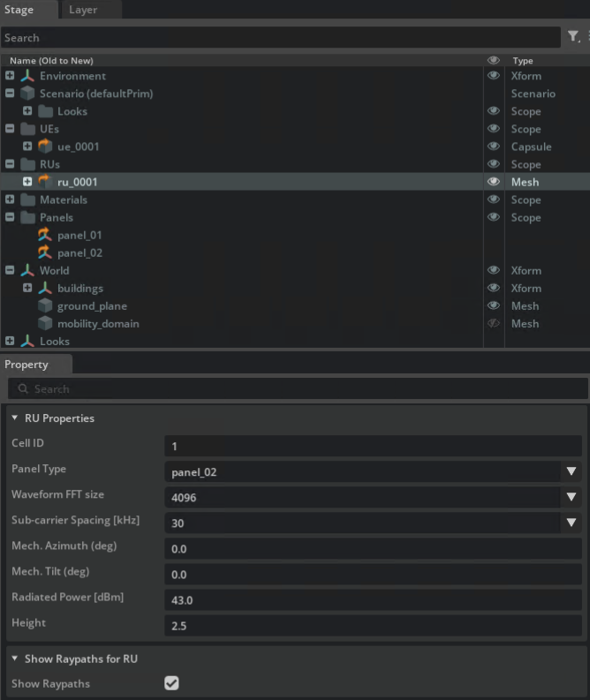Click the ue_0001 capsule icon
The image size is (590, 700).
45,147
